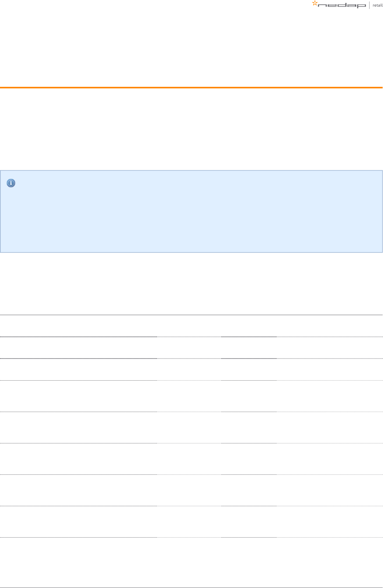This screenshot has height=588, width=383.
Task: Select the third row below table header
Action: 191,396
